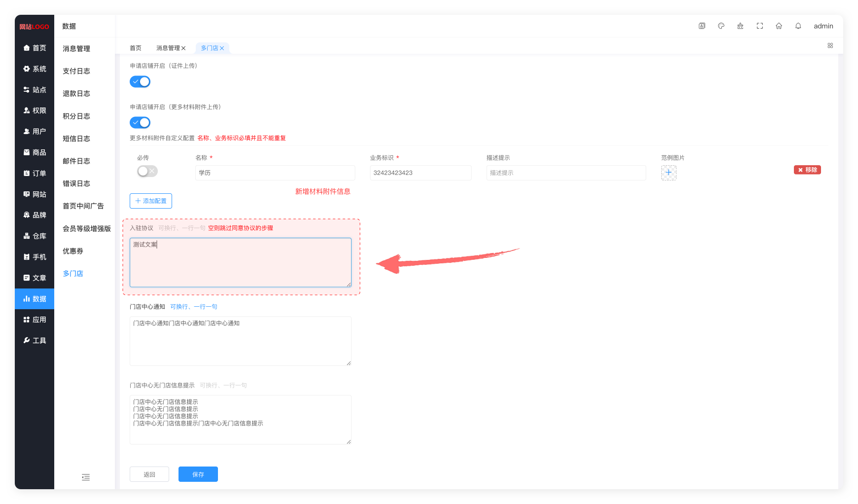Toggle 申请店铺开启（更多材料附件上传）switch
This screenshot has height=504, width=858.
(x=140, y=123)
